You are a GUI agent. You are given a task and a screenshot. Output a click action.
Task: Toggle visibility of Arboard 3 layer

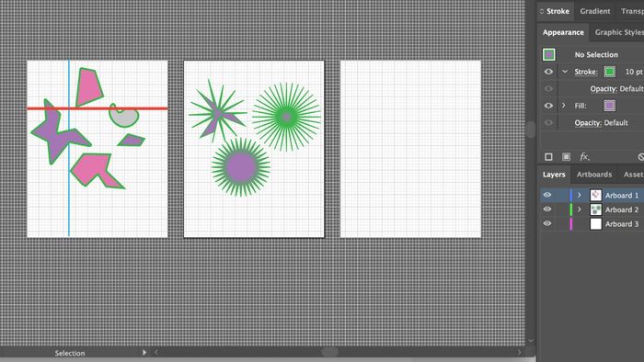547,224
